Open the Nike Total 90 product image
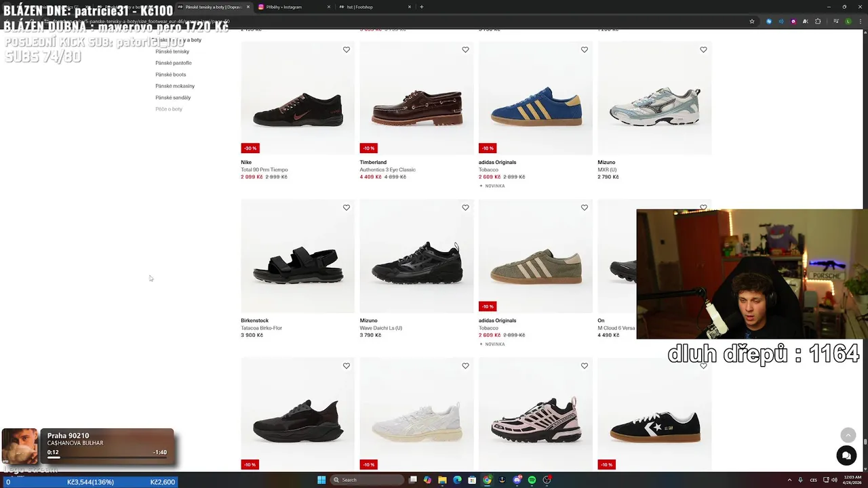This screenshot has height=488, width=868. (x=298, y=98)
